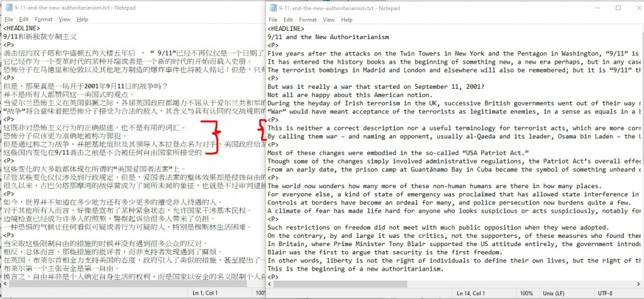Image resolution: width=644 pixels, height=299 pixels.
Task: Place cursor on the English headline '9/11 and the New Authoritarianism'
Action: point(328,37)
